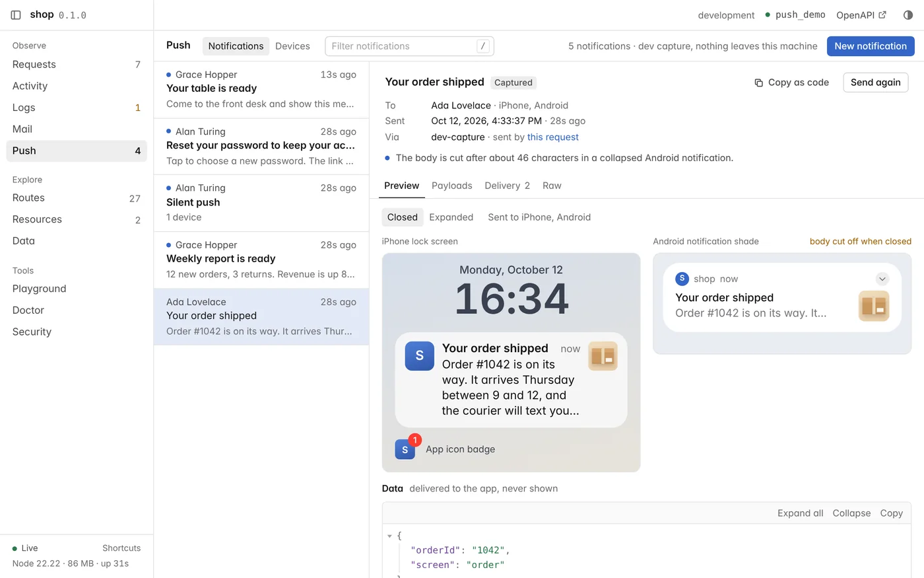Select the 'Silent push' notification
This screenshot has height=578, width=924.
tap(261, 203)
